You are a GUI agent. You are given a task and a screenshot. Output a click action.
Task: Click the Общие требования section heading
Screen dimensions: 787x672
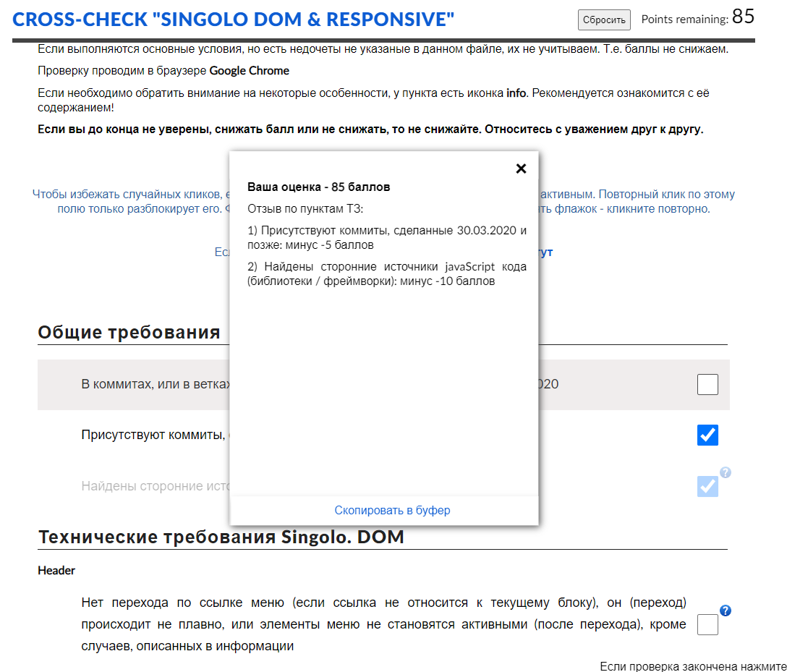click(x=129, y=332)
